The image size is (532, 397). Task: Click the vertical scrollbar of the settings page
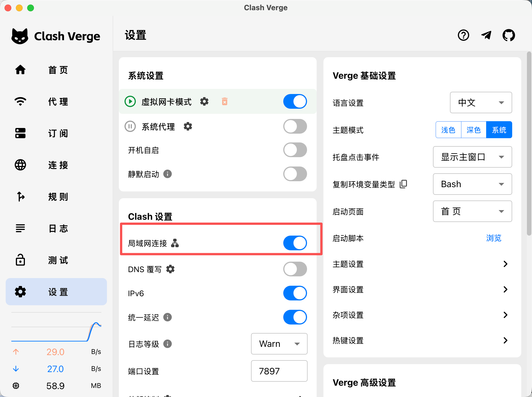[529, 143]
